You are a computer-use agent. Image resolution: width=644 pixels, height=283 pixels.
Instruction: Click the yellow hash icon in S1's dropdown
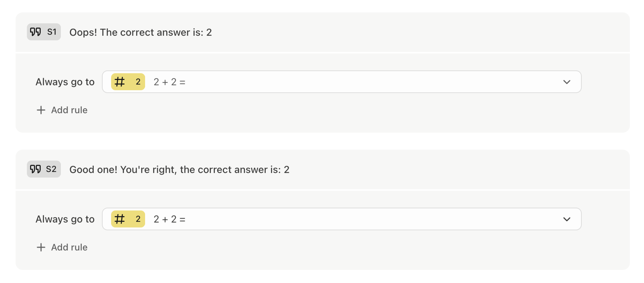pyautogui.click(x=120, y=82)
